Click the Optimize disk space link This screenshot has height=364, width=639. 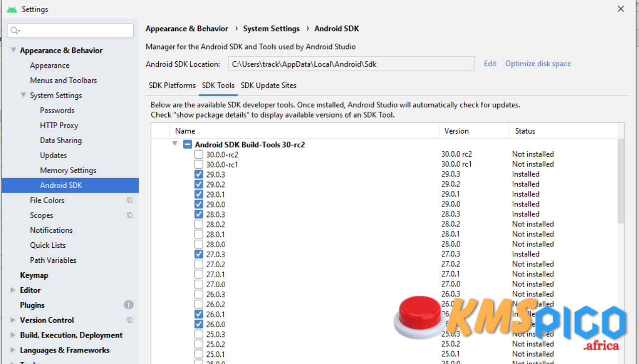[x=538, y=64]
